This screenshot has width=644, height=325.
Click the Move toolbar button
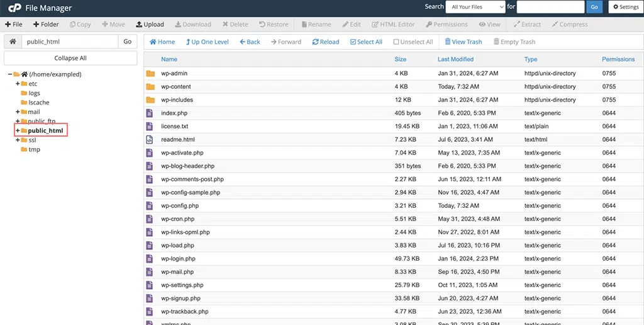tap(113, 25)
